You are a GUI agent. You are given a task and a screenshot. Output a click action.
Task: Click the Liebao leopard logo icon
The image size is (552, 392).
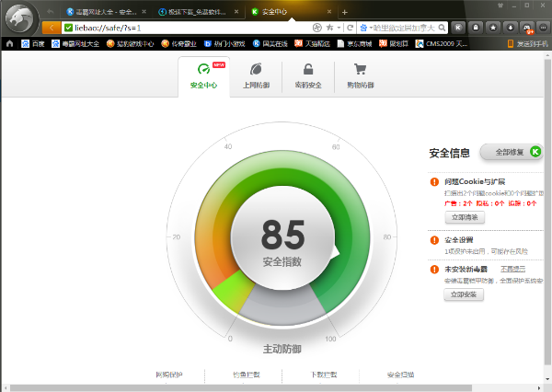(x=21, y=20)
